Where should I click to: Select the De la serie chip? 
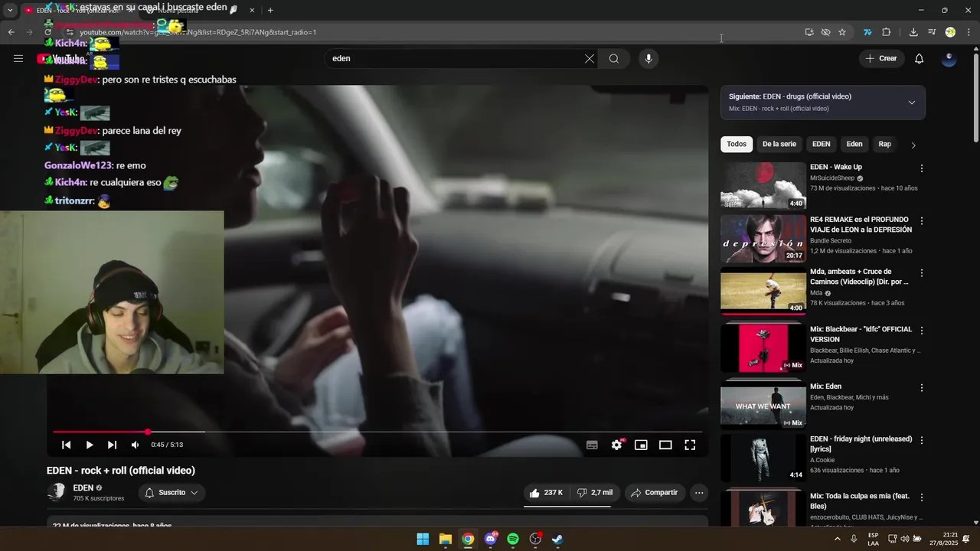click(779, 144)
